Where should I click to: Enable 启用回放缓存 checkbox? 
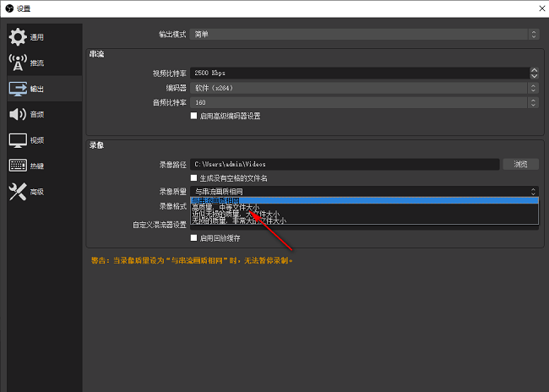tap(193, 238)
